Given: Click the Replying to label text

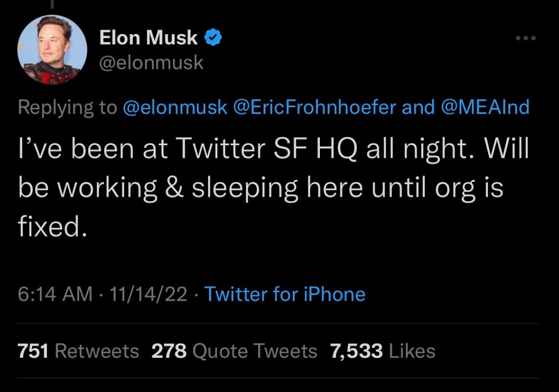Looking at the screenshot, I should click(x=67, y=108).
